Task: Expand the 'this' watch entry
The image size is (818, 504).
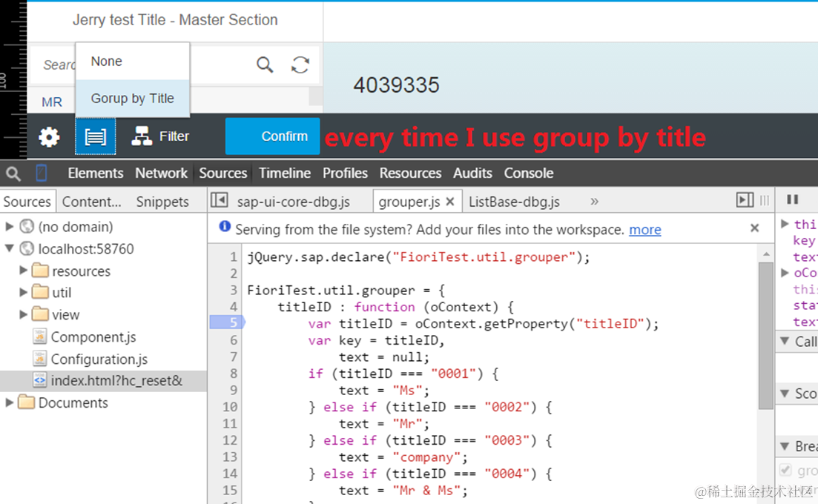Action: tap(784, 224)
